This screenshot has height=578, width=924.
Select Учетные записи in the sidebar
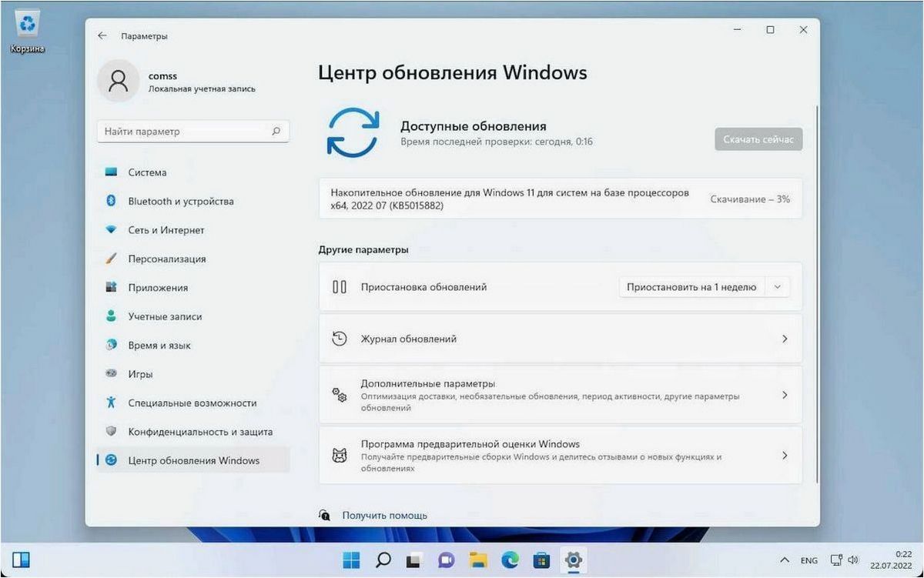click(193, 316)
